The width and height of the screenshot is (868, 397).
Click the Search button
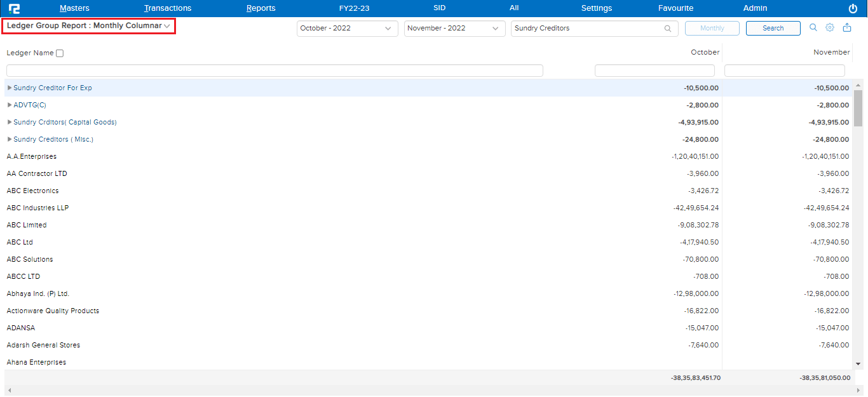(x=773, y=28)
